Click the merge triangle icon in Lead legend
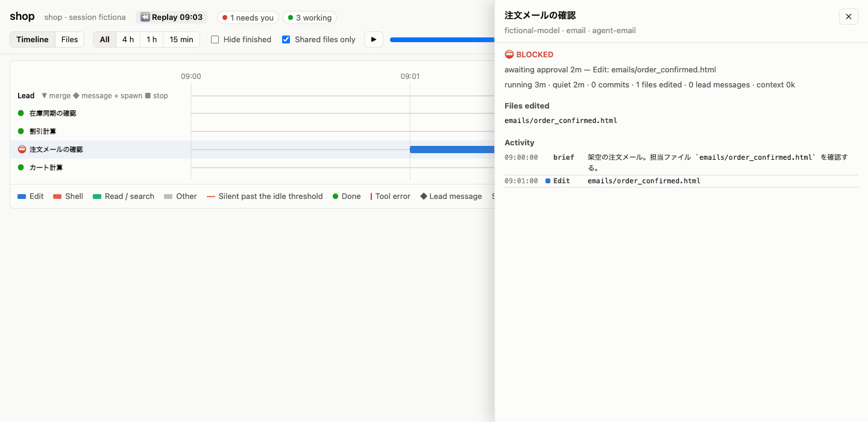868x422 pixels. pyautogui.click(x=44, y=96)
